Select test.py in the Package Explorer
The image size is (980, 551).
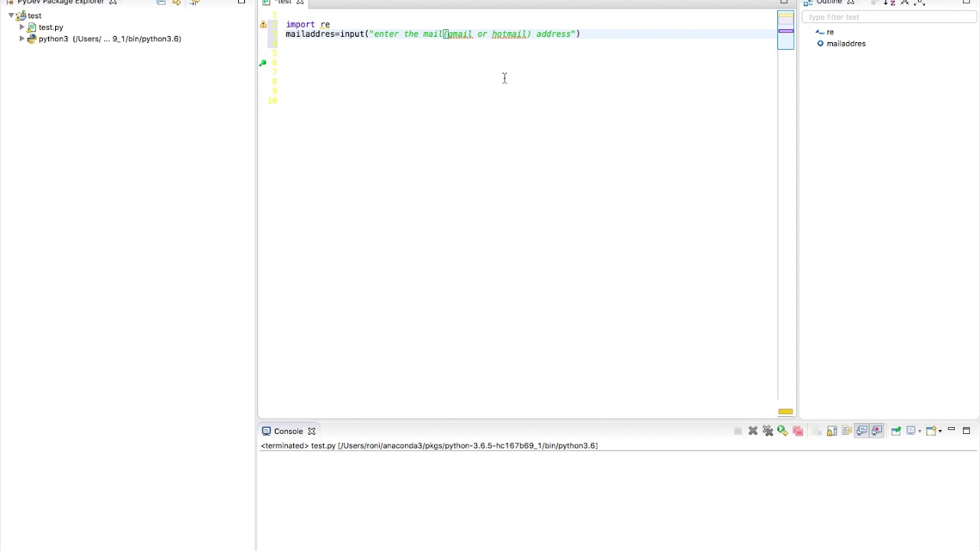tap(51, 27)
